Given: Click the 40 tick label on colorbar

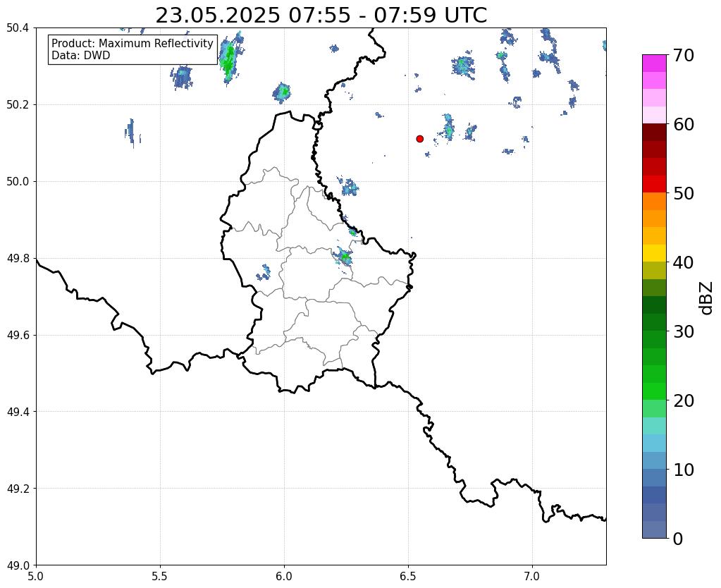Looking at the screenshot, I should coord(684,262).
